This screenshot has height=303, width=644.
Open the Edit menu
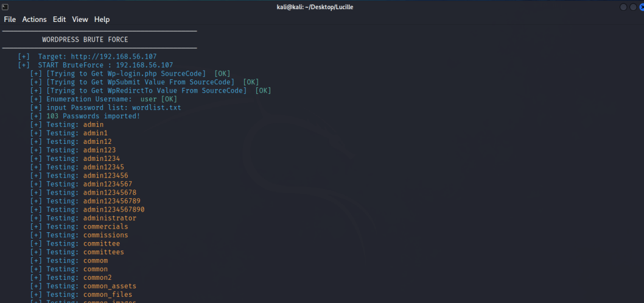tap(60, 20)
